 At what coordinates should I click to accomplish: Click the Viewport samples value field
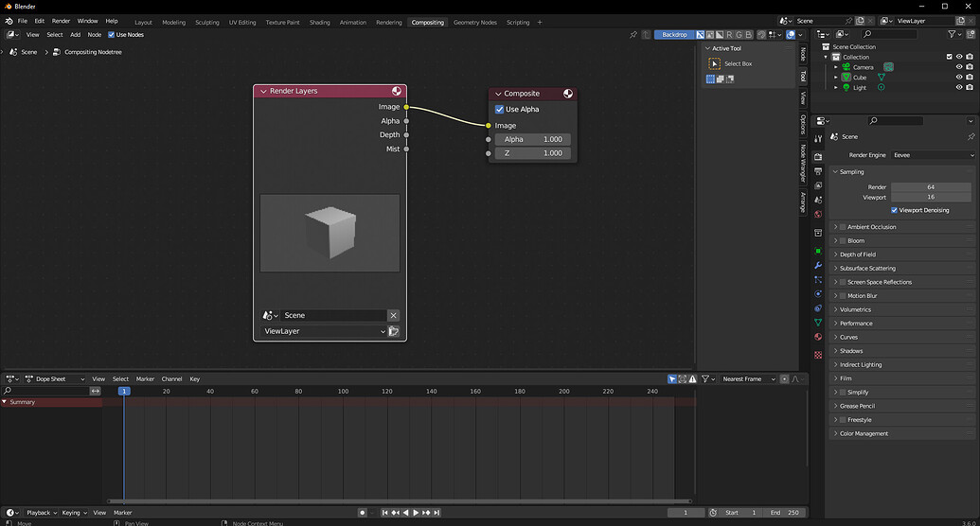(x=931, y=198)
